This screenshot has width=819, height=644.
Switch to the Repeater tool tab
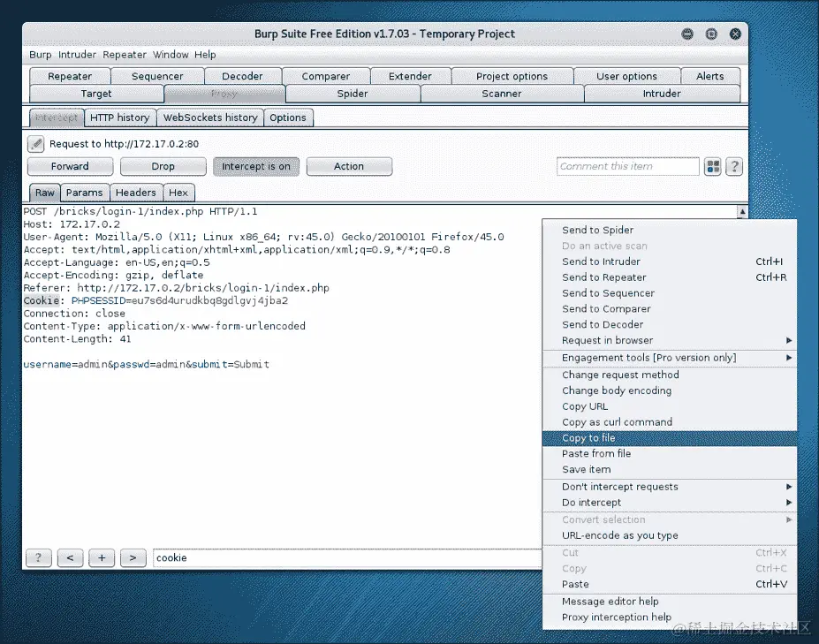pyautogui.click(x=70, y=76)
